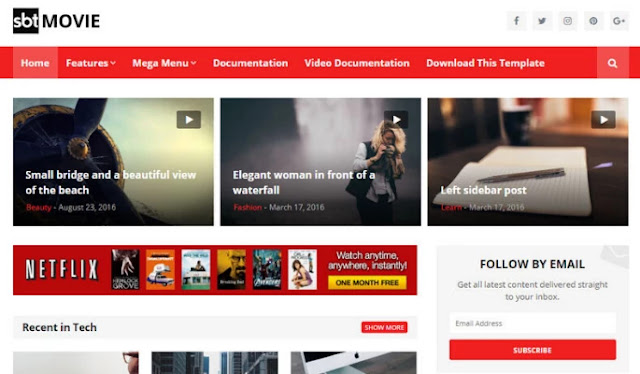Click the Fashion category label
This screenshot has height=374, width=640.
click(x=247, y=207)
